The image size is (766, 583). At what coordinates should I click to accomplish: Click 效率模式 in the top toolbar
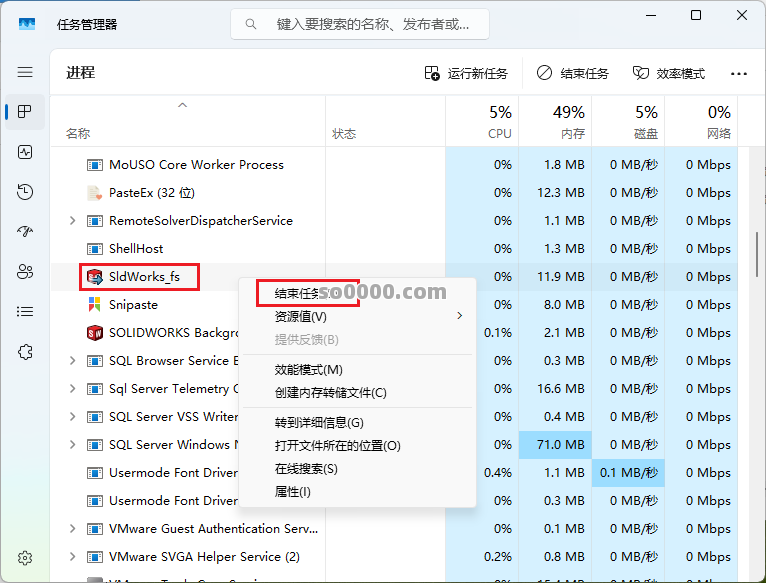[x=669, y=73]
